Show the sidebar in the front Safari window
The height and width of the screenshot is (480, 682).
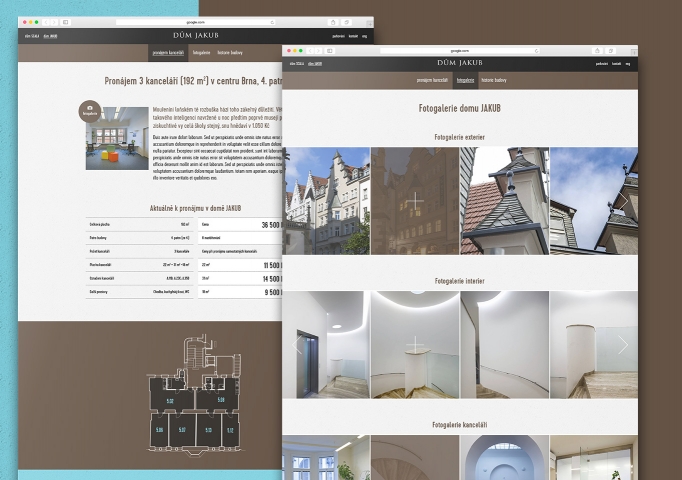click(x=330, y=51)
